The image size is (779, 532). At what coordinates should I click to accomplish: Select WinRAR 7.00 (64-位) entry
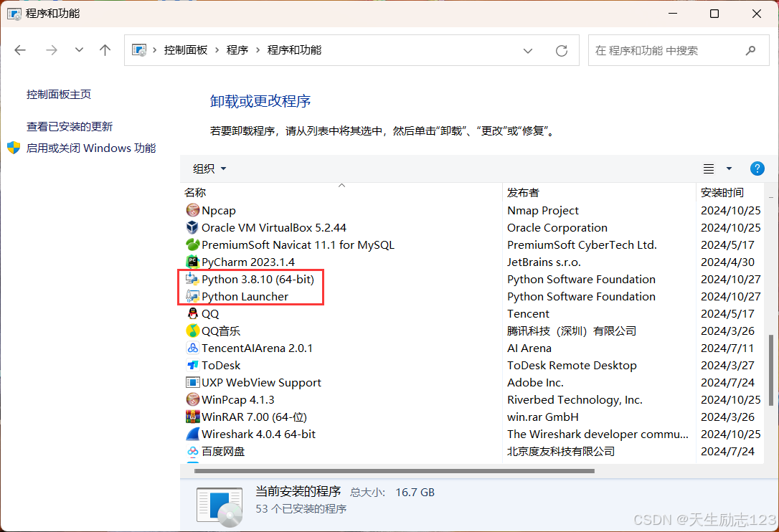click(x=254, y=417)
